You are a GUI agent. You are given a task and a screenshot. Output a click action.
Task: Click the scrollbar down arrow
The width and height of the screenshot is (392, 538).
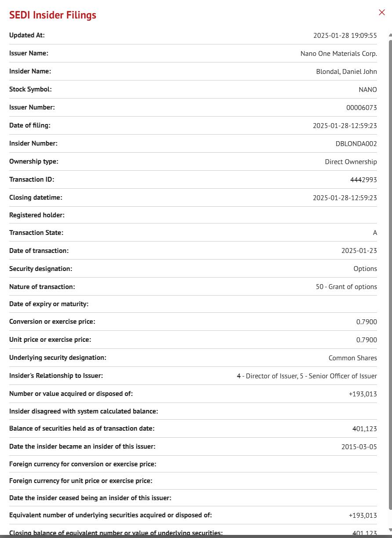coord(390,530)
